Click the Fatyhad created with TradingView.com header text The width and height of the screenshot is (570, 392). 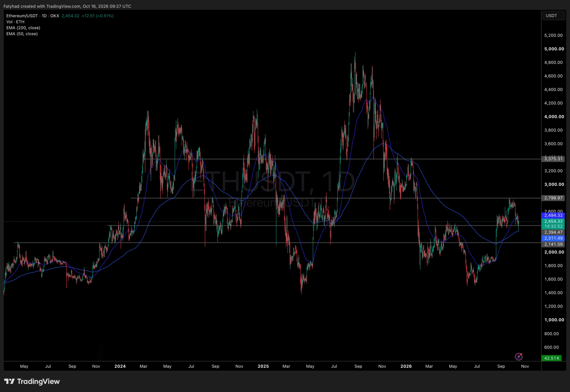[67, 6]
